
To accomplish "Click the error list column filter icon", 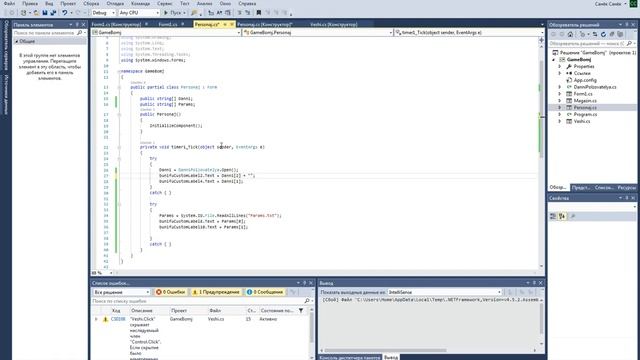I will 301,311.
